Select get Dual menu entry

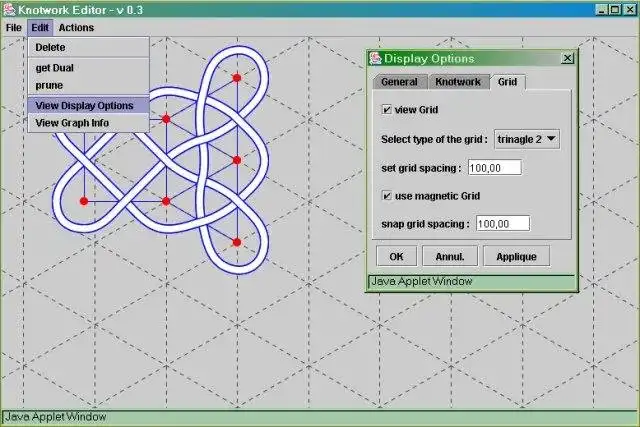click(x=89, y=68)
